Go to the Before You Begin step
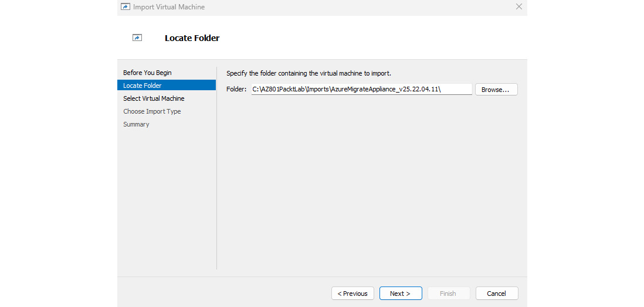This screenshot has width=644, height=307. (147, 73)
